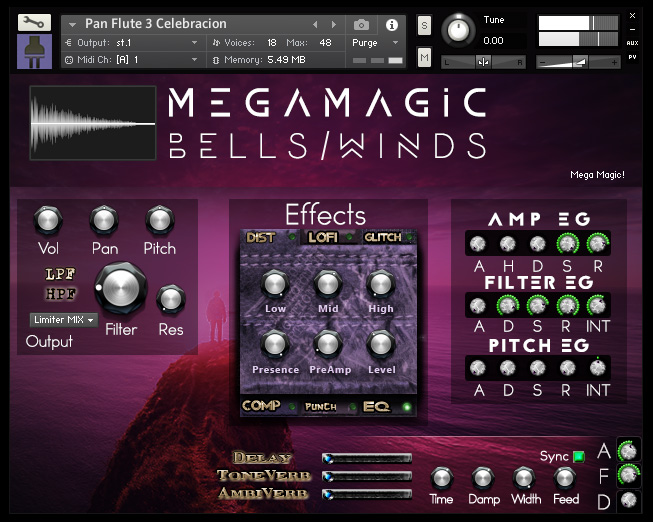
Task: Click the Res knob
Action: click(x=171, y=299)
